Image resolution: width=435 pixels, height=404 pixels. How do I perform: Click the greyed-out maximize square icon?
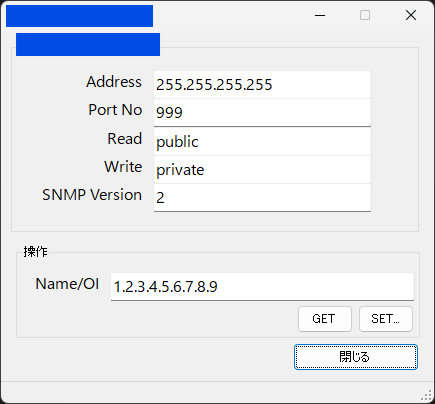point(365,15)
